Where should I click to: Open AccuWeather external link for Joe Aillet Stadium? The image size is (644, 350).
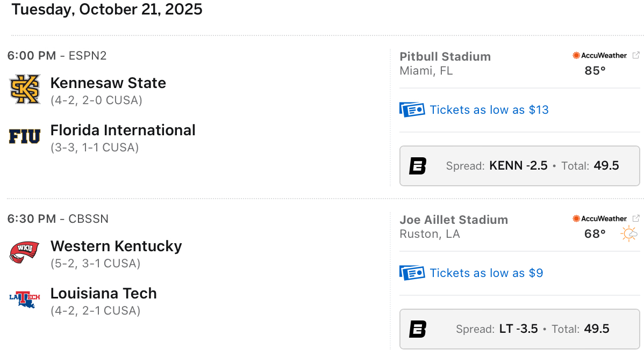[x=636, y=218]
